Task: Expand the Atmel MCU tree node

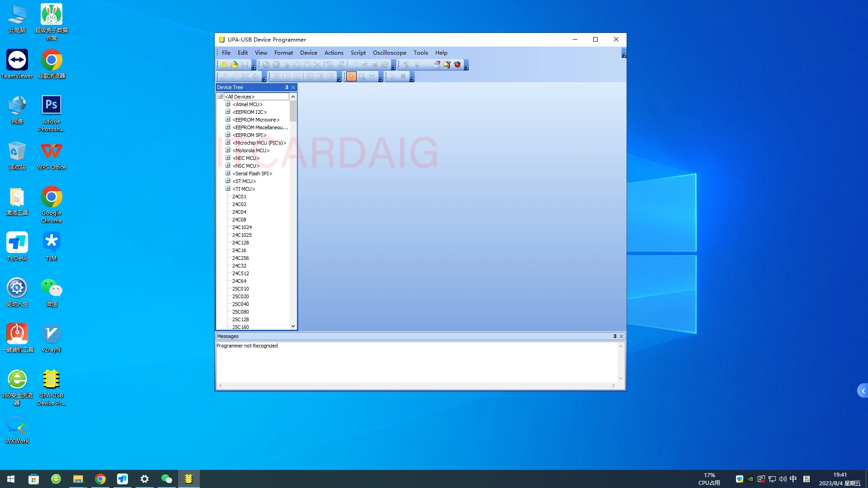Action: [228, 104]
